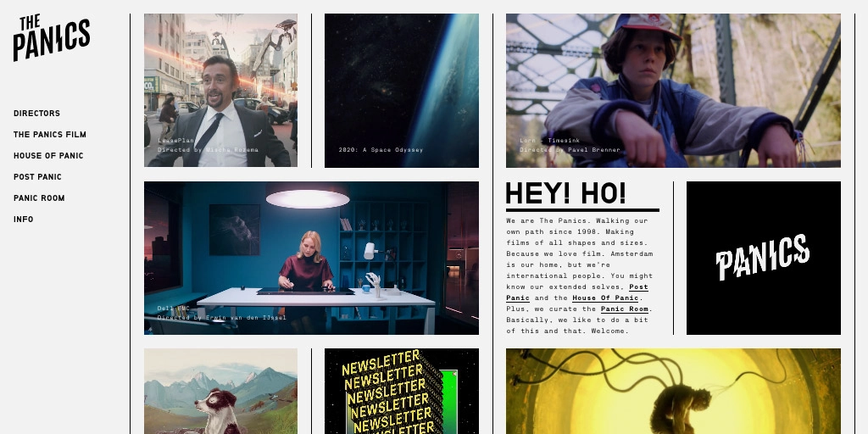Open the Directors page from the sidebar
The height and width of the screenshot is (434, 868).
tap(36, 114)
